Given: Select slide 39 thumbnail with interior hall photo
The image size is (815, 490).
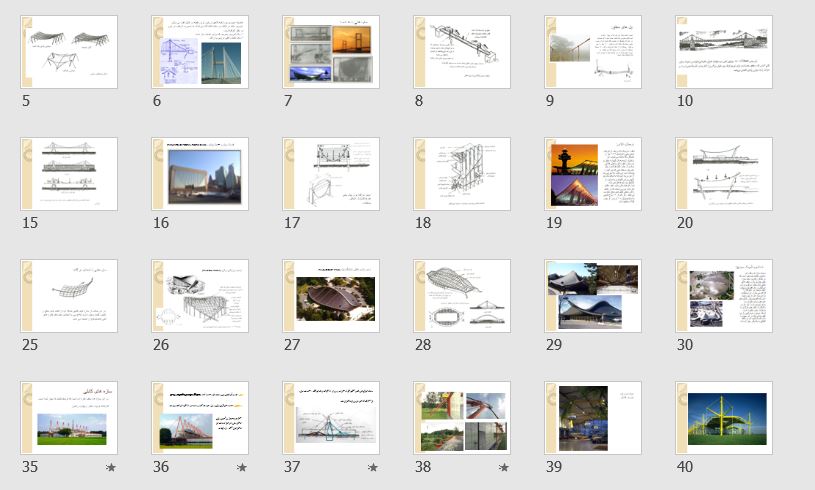Looking at the screenshot, I should (593, 418).
